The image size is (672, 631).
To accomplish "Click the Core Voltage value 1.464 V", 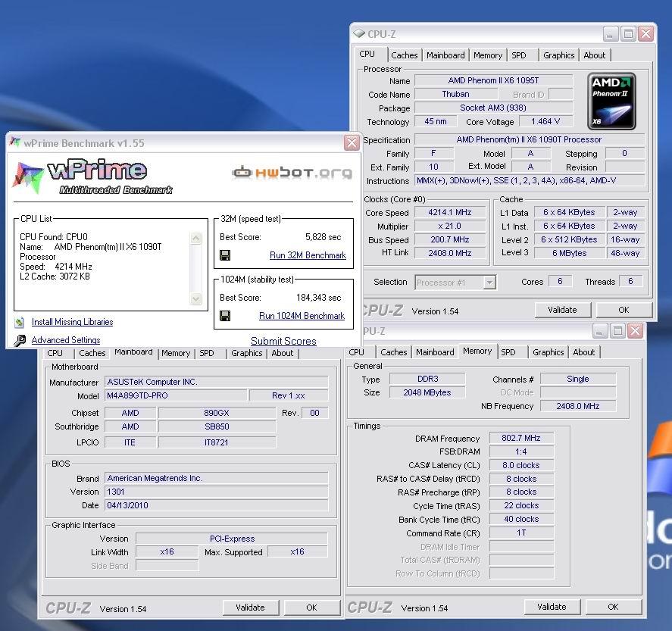I will point(545,121).
